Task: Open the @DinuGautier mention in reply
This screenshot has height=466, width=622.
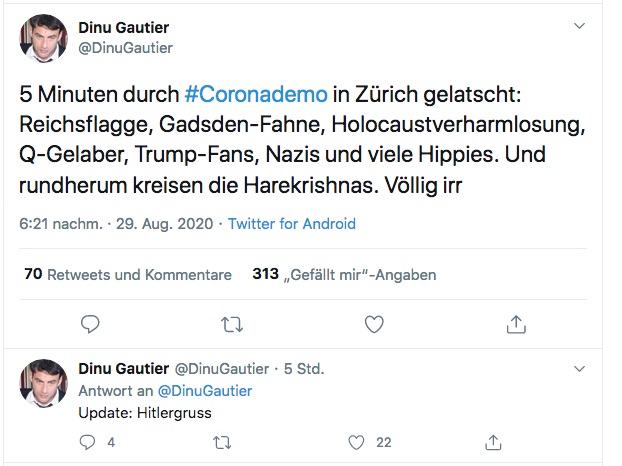Action: click(x=205, y=390)
